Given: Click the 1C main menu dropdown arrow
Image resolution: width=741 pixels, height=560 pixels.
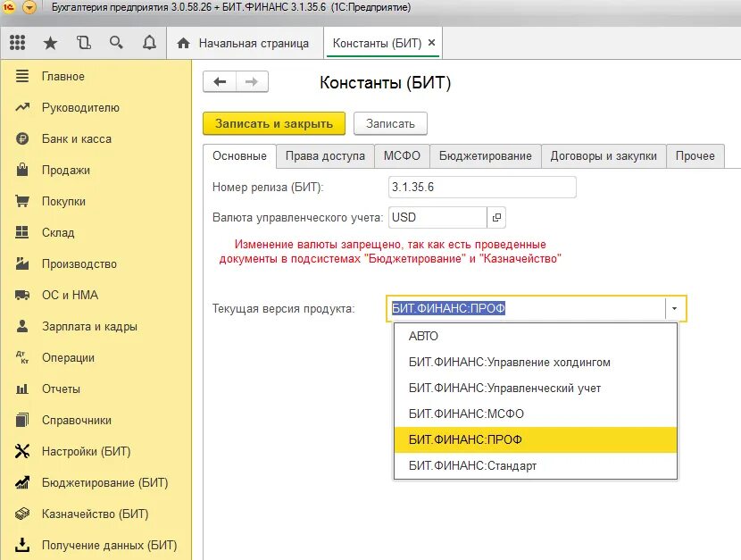Looking at the screenshot, I should coord(29,7).
